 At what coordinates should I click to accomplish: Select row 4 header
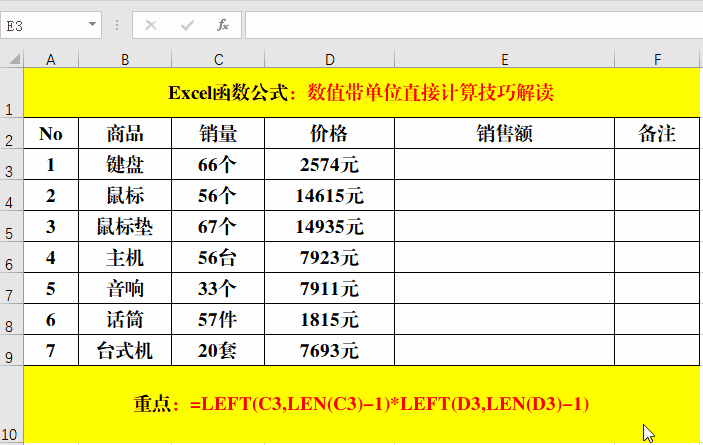point(12,195)
